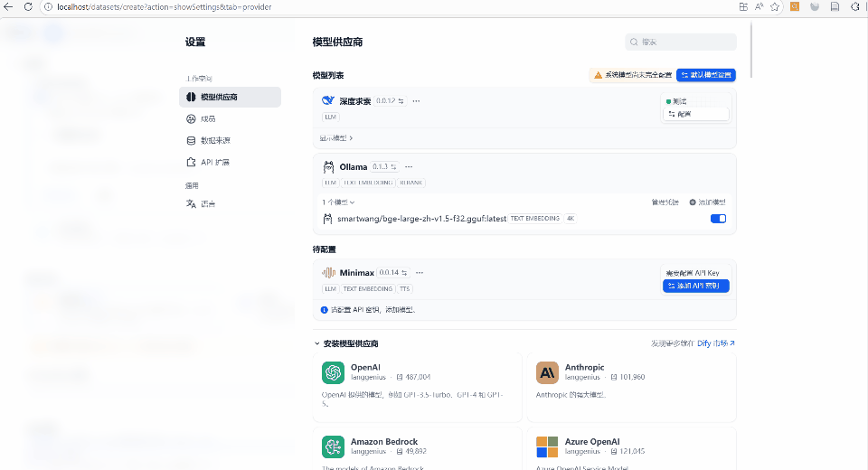The width and height of the screenshot is (868, 470).
Task: Select the Azure OpenAI provider name
Action: pos(592,441)
